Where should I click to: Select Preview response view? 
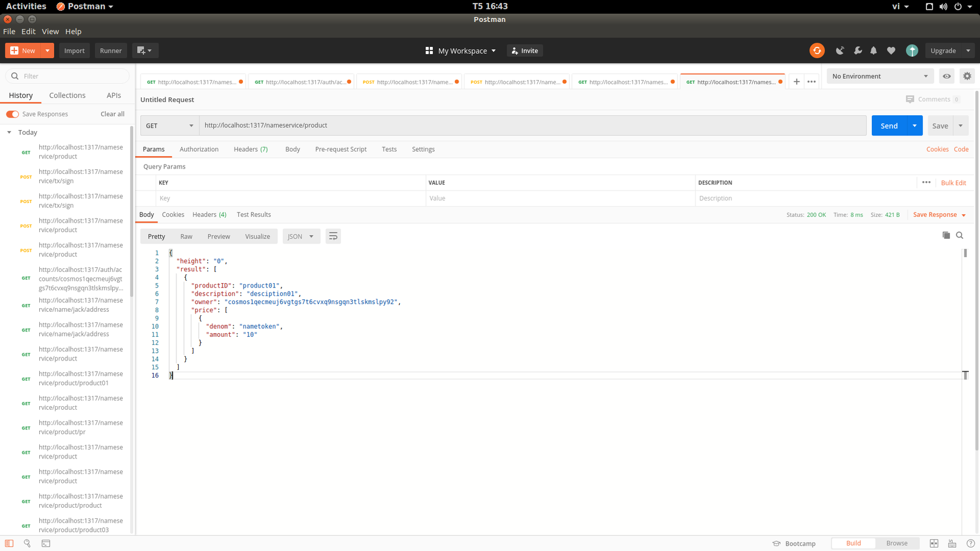pos(219,236)
